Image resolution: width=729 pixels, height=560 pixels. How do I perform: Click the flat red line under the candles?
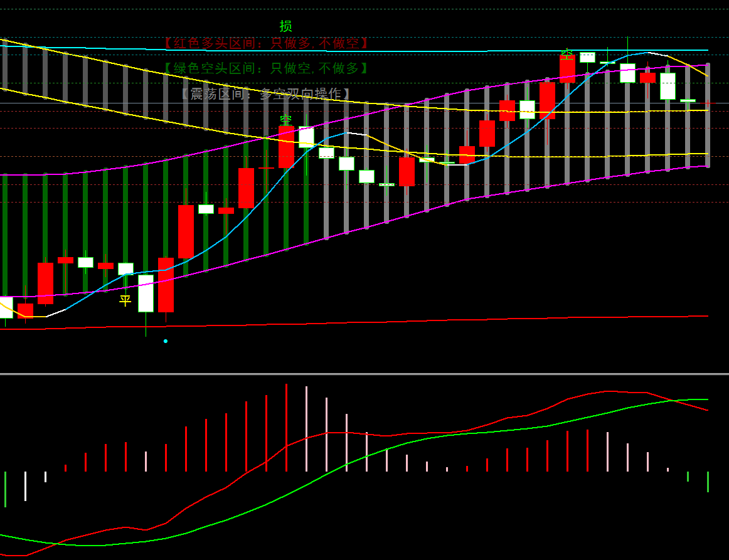click(439, 320)
